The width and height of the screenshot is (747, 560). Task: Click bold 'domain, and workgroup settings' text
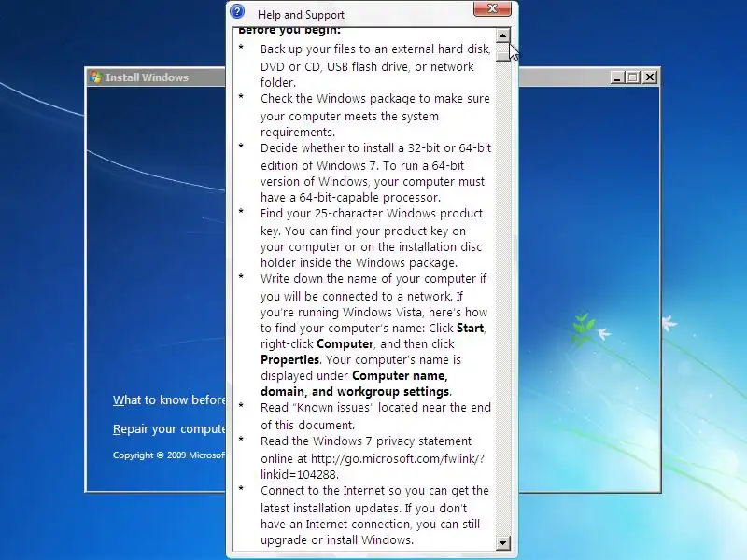(355, 391)
